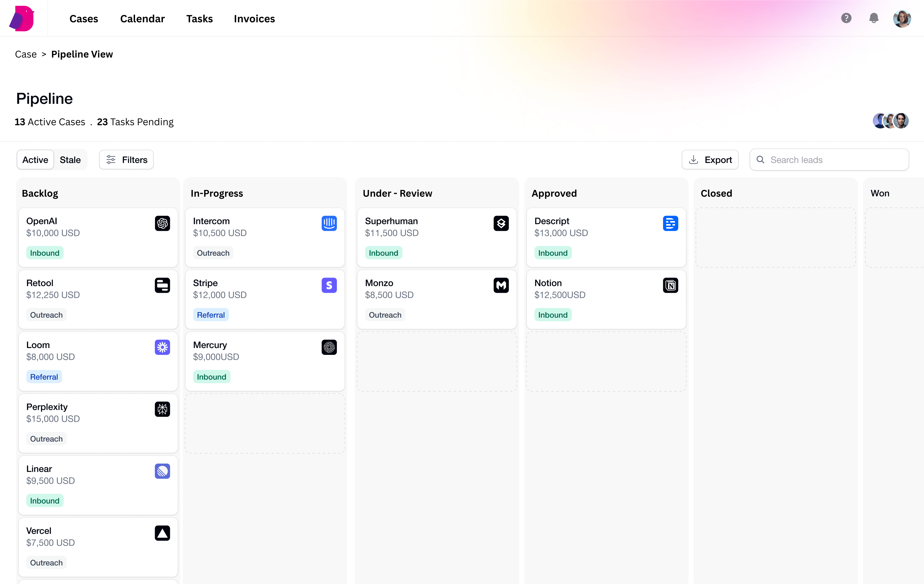Click the Monzo icon

click(501, 285)
